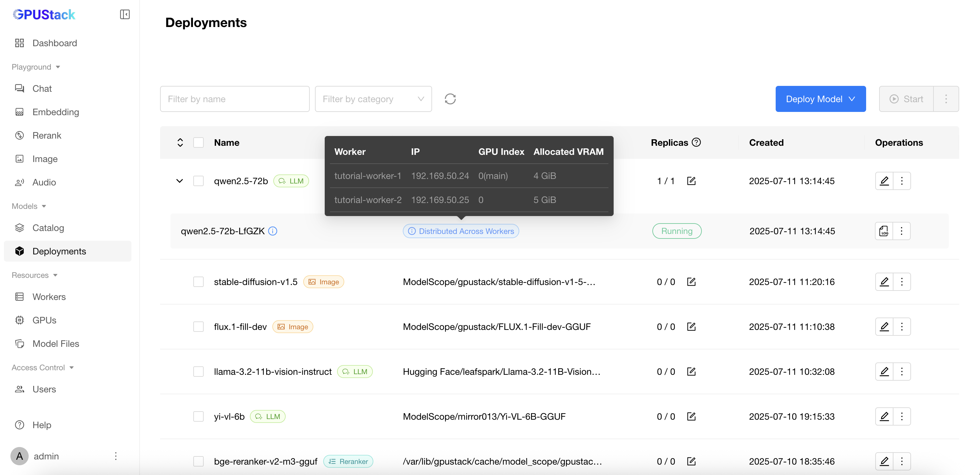Select the qwen2.5-72b row checkbox

click(198, 181)
